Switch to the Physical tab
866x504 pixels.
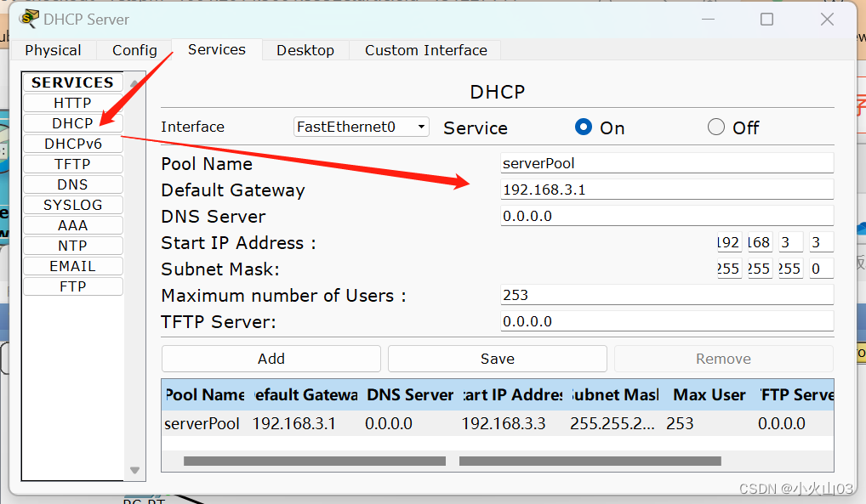(x=53, y=50)
